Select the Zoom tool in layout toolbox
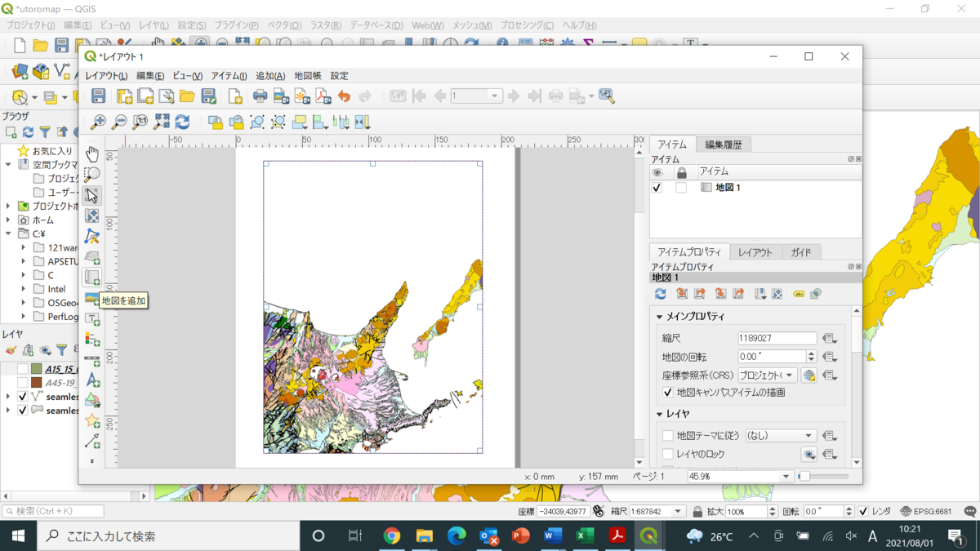The height and width of the screenshot is (551, 980). (92, 174)
